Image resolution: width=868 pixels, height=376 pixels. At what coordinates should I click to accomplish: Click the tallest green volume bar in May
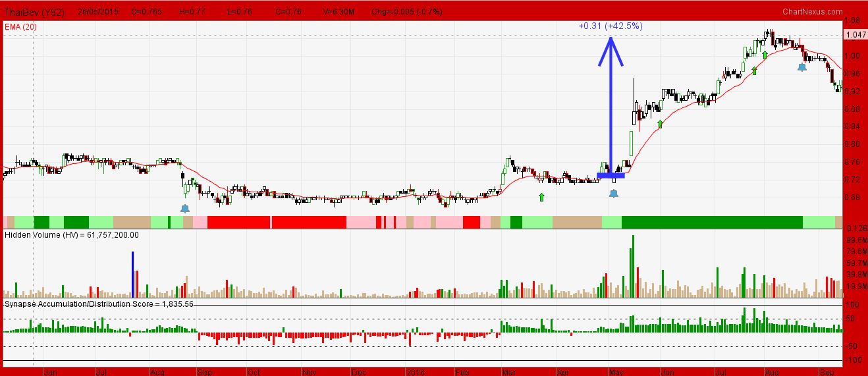632,267
